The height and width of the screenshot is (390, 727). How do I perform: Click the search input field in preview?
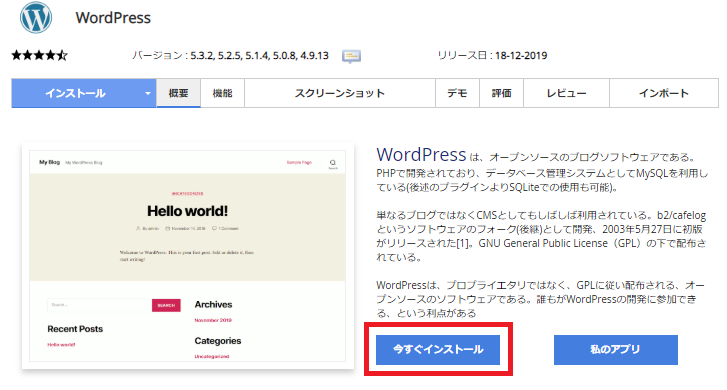tap(99, 305)
